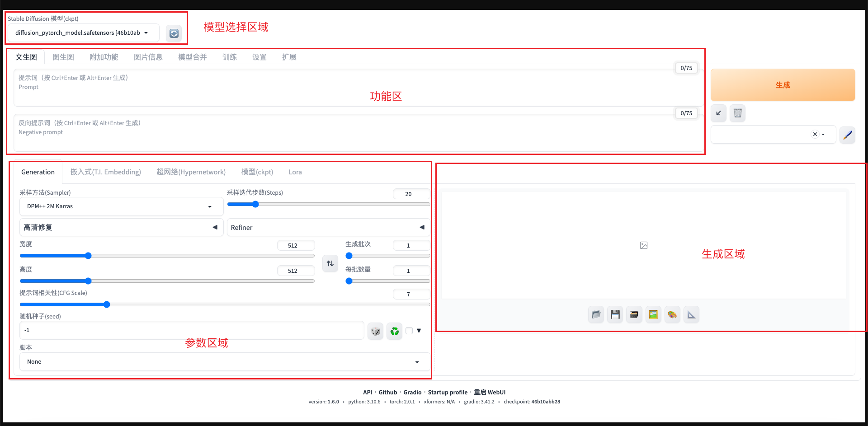This screenshot has width=868, height=426.
Task: Set a random seed with the dice icon
Action: pyautogui.click(x=375, y=331)
